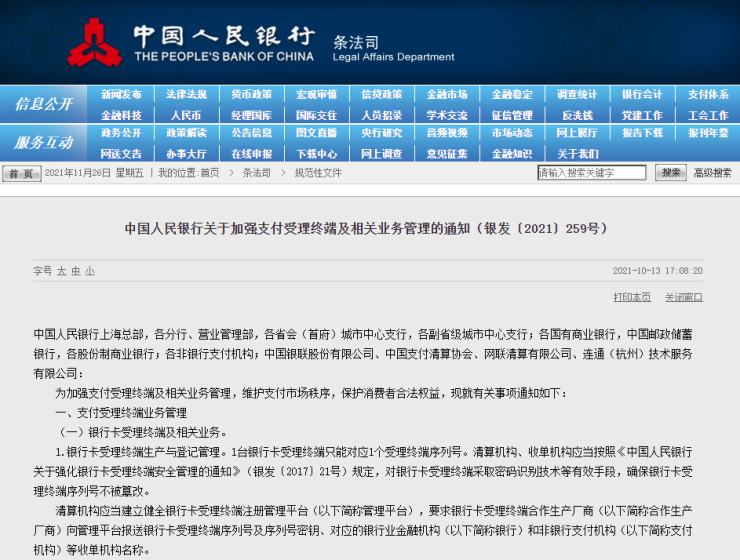Select 信贷政策 in the navigation
Screen dimensions: 740x560
click(382, 94)
